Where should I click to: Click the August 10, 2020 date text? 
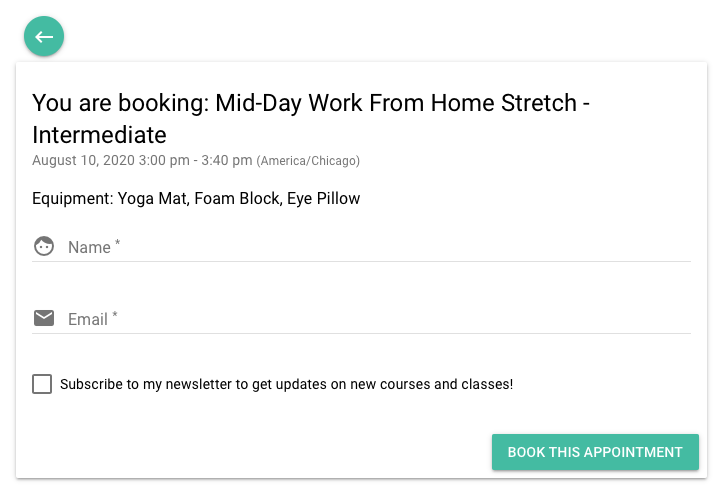pos(83,160)
